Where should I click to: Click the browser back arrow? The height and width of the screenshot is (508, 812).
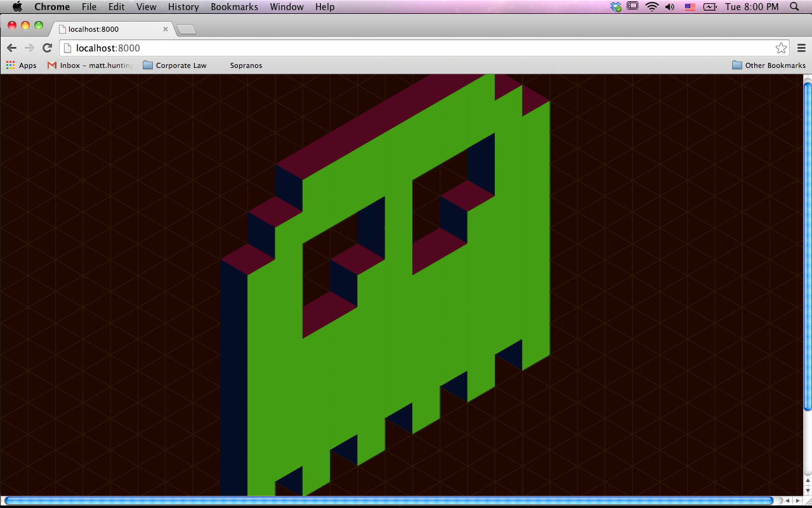[11, 48]
